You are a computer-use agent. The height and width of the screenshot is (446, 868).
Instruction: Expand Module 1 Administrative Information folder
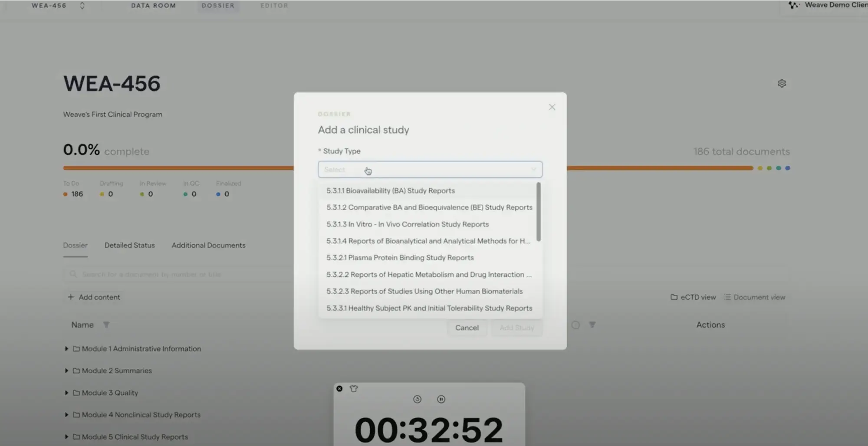click(x=66, y=349)
